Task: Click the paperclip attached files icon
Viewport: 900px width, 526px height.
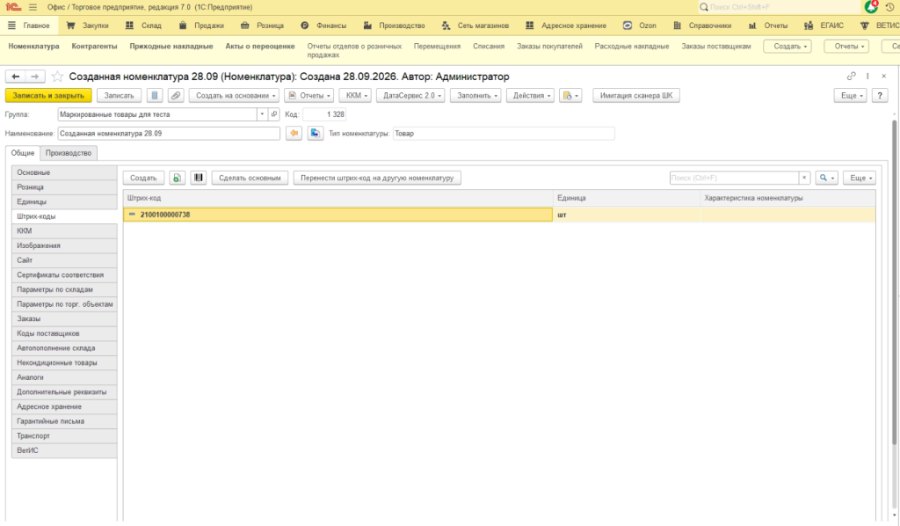Action: point(176,95)
